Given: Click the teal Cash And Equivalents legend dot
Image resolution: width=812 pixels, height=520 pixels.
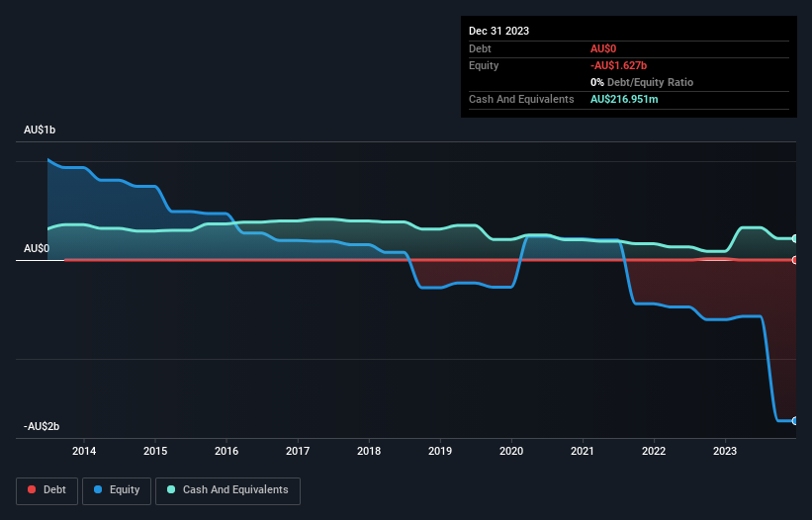Looking at the screenshot, I should tap(171, 489).
